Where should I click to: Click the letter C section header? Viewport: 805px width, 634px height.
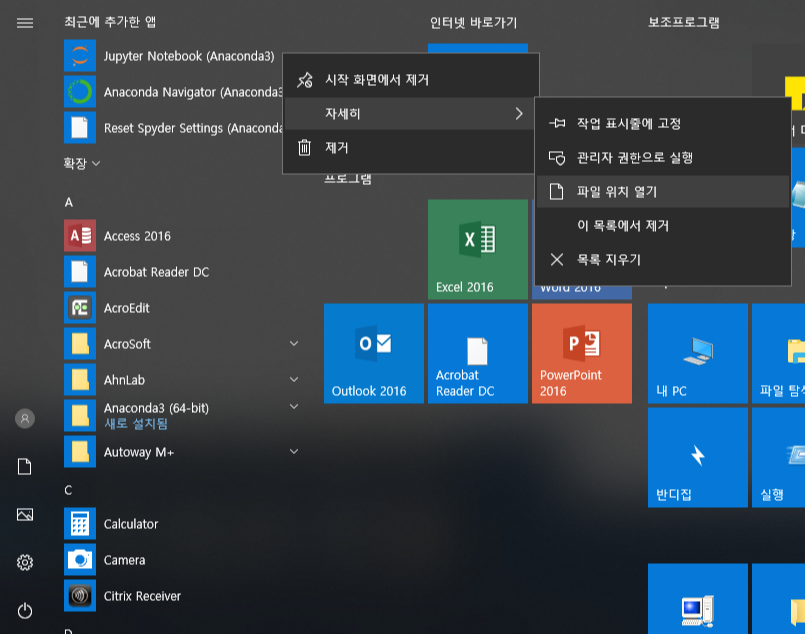tap(68, 490)
